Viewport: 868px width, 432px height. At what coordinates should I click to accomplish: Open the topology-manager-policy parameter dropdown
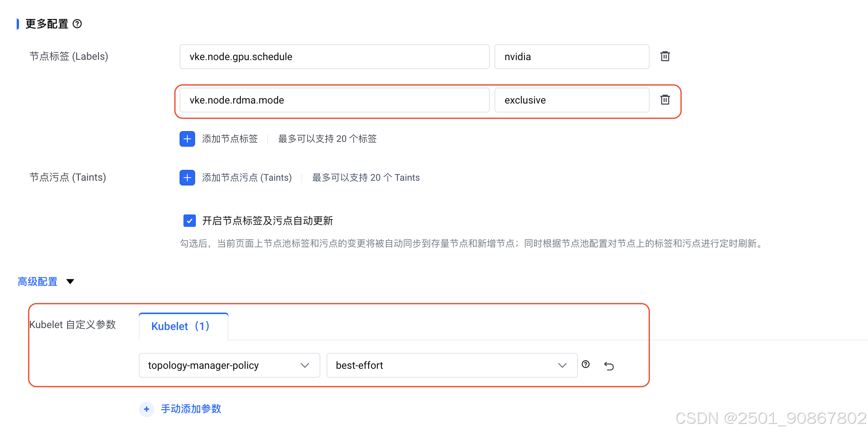[x=229, y=365]
